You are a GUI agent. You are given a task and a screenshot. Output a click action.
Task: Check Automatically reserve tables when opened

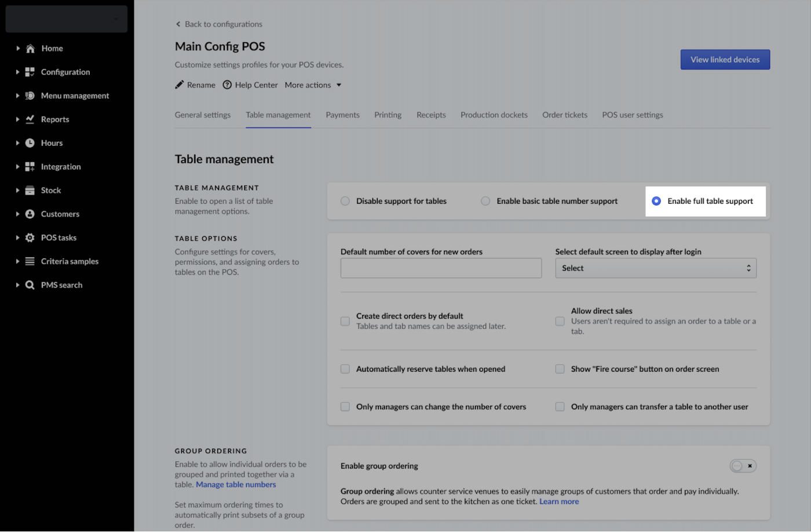point(345,369)
